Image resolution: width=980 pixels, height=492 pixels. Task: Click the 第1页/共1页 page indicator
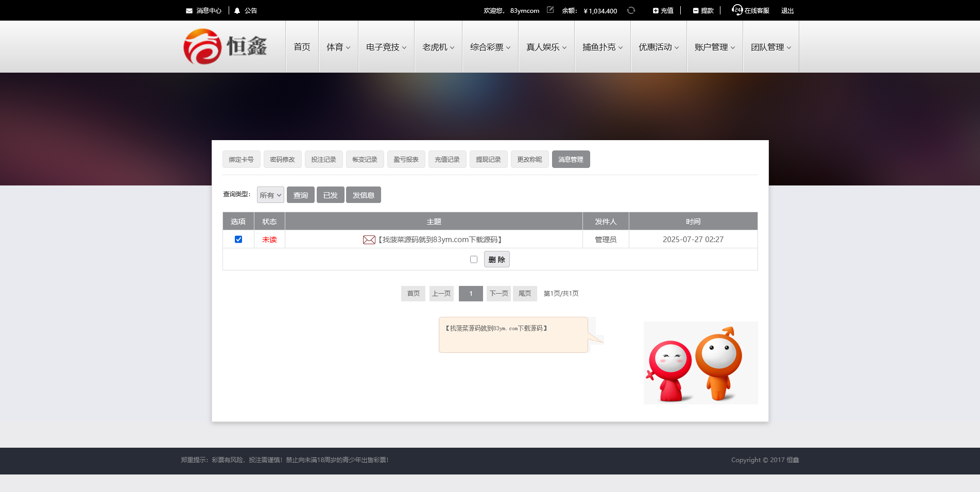point(561,294)
